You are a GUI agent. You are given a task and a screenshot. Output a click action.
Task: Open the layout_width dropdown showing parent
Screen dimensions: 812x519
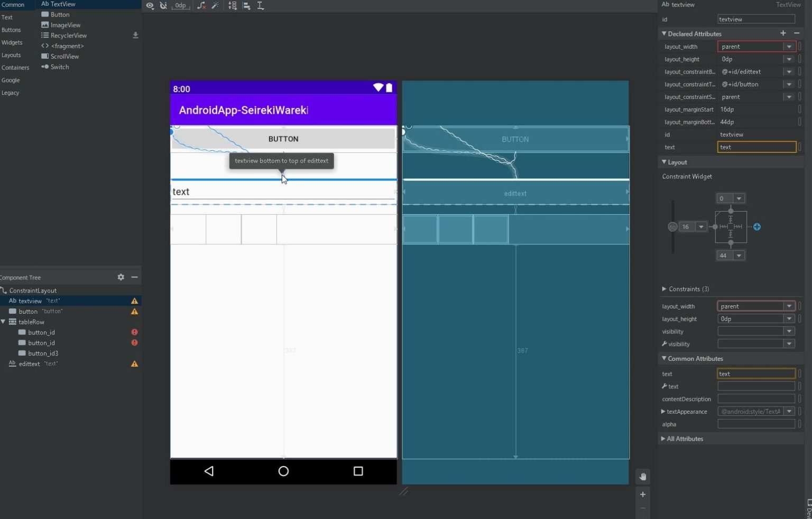click(x=789, y=46)
